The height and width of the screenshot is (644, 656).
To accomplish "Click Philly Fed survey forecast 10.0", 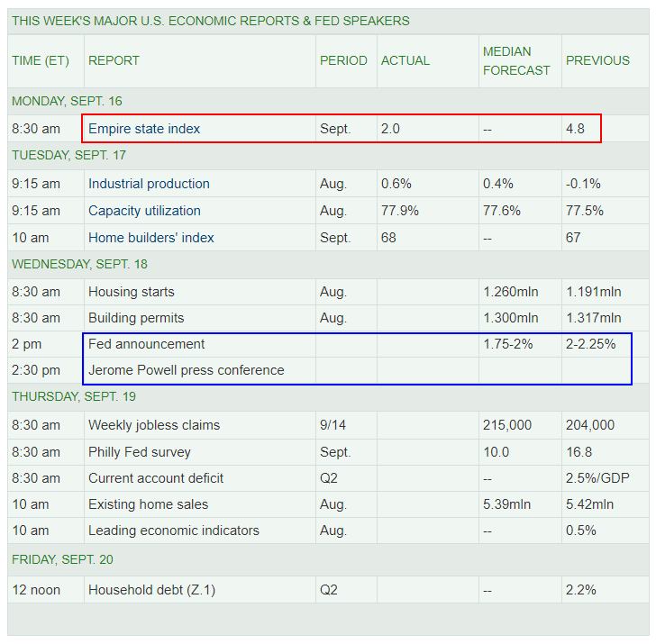I will (496, 452).
